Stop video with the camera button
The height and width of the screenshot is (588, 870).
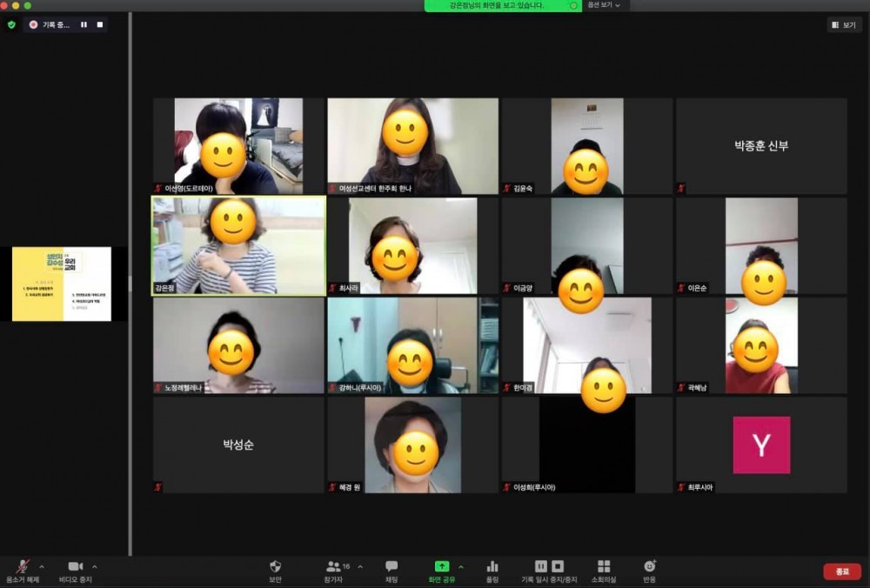76,566
